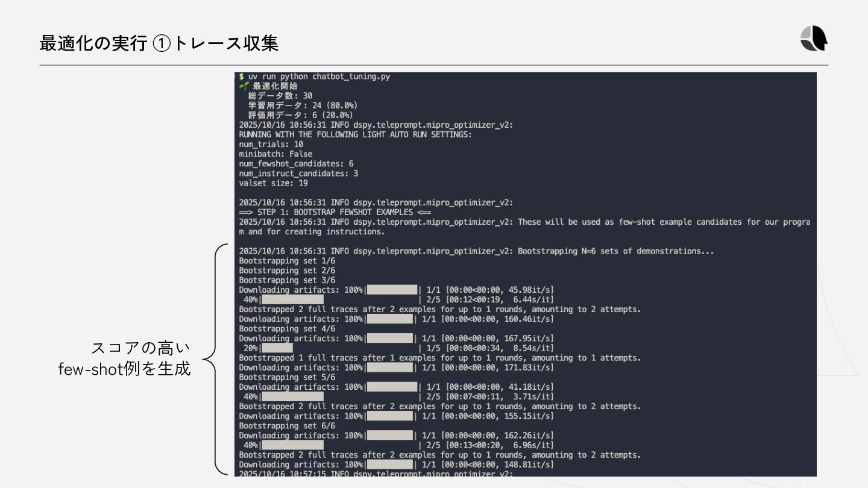Click the Bootstrapping set 4/6 line

[x=287, y=328]
